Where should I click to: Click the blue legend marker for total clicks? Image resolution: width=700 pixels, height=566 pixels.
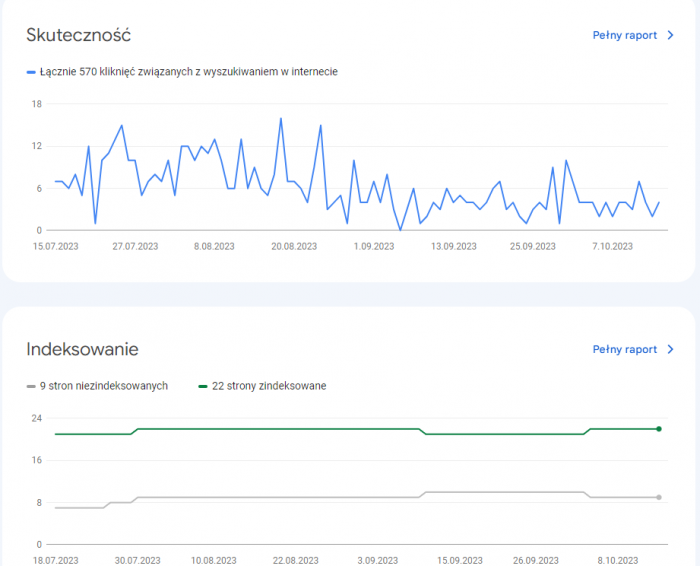(31, 71)
